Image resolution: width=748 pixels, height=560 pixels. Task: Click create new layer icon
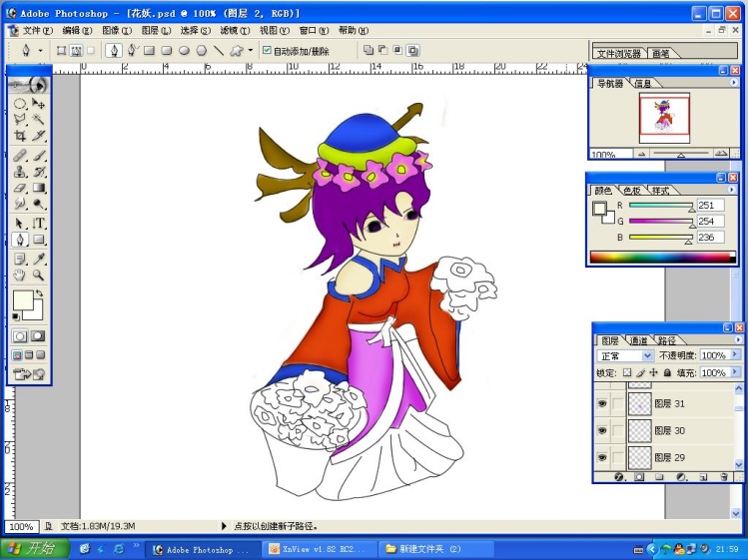tap(703, 476)
